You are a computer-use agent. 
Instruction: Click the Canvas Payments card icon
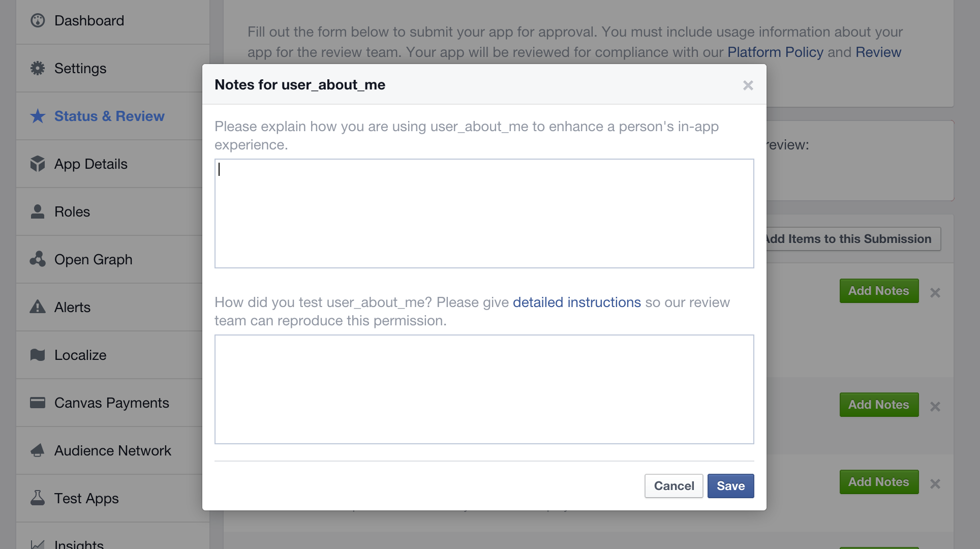(x=38, y=403)
